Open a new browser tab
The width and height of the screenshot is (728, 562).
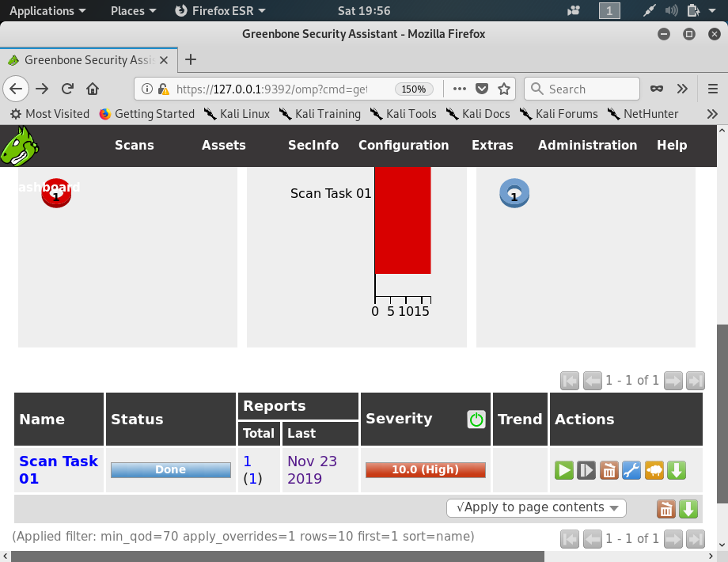click(x=191, y=59)
